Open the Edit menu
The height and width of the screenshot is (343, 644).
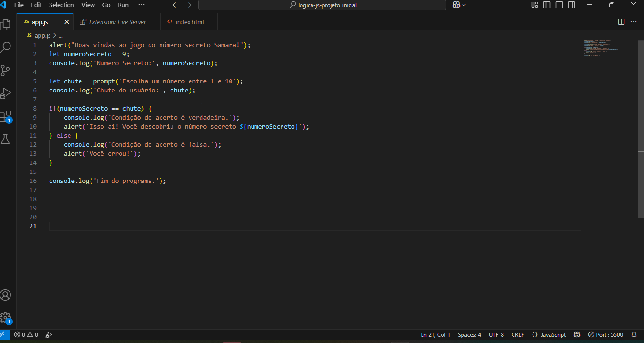click(36, 5)
